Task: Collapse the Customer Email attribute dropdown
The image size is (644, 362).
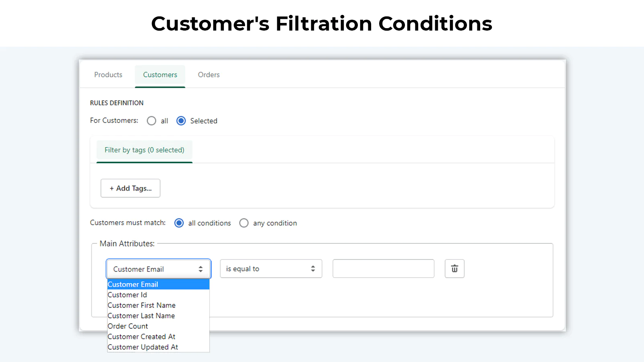Action: click(x=158, y=269)
